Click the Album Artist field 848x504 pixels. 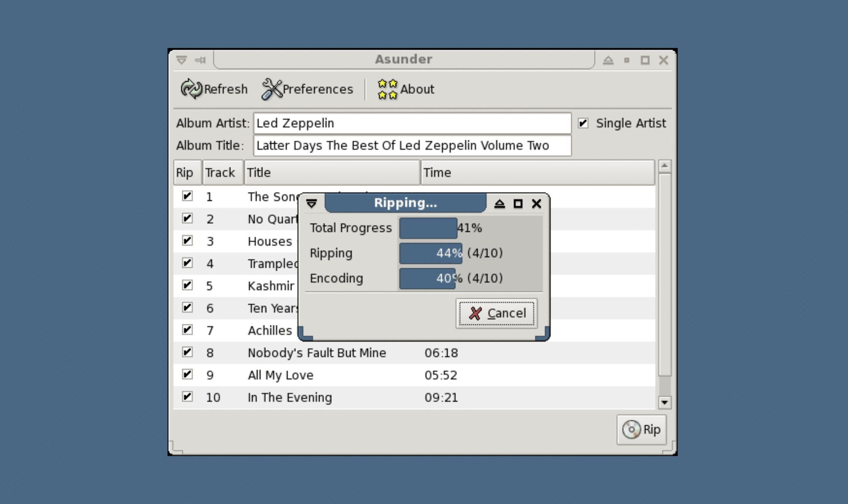(x=412, y=123)
